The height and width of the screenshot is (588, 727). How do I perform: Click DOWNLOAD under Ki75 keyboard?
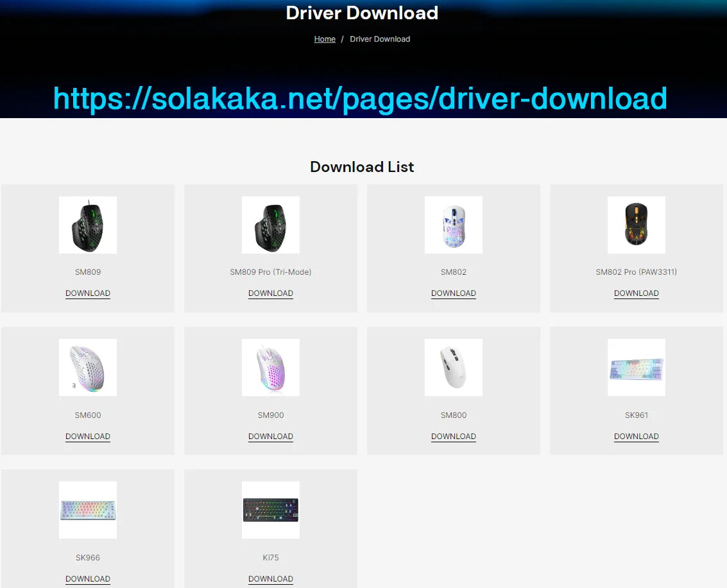tap(271, 579)
